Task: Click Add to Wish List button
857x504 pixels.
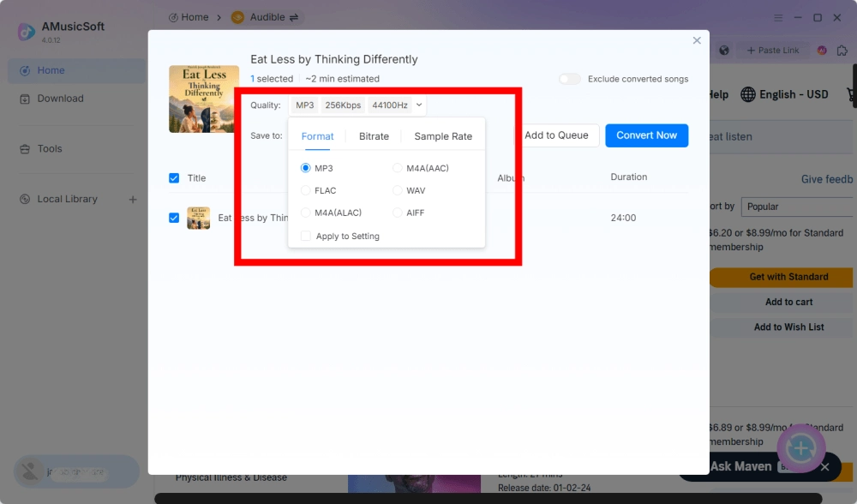Action: pos(782,327)
